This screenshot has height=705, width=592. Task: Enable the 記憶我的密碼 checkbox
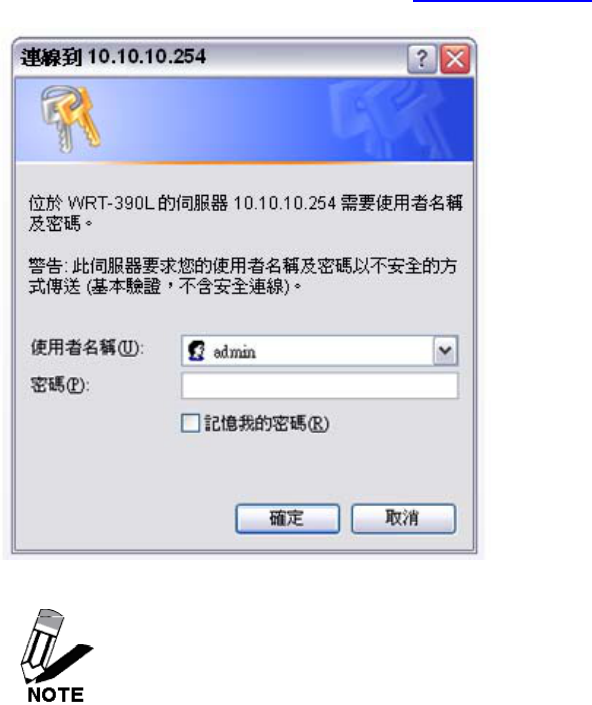(190, 423)
